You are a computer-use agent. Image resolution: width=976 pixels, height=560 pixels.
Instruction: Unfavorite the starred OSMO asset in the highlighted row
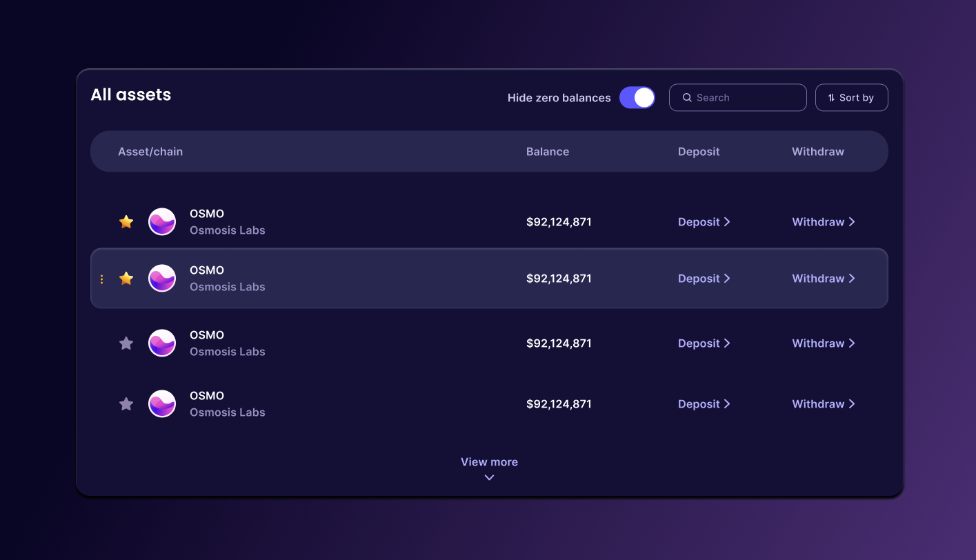click(x=126, y=278)
